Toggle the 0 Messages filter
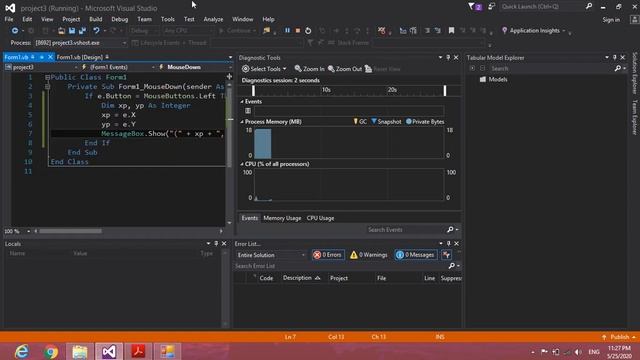The height and width of the screenshot is (360, 640). tap(415, 255)
